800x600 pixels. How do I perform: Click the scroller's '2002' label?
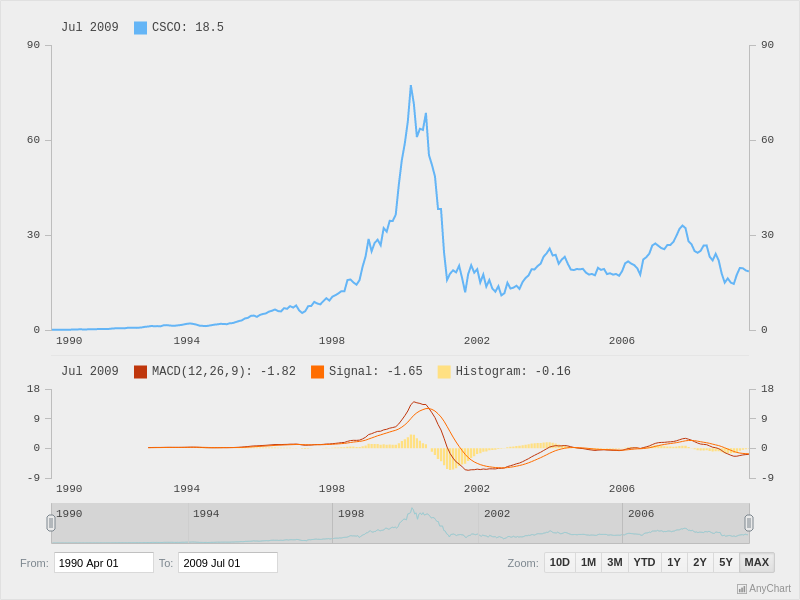coord(497,513)
